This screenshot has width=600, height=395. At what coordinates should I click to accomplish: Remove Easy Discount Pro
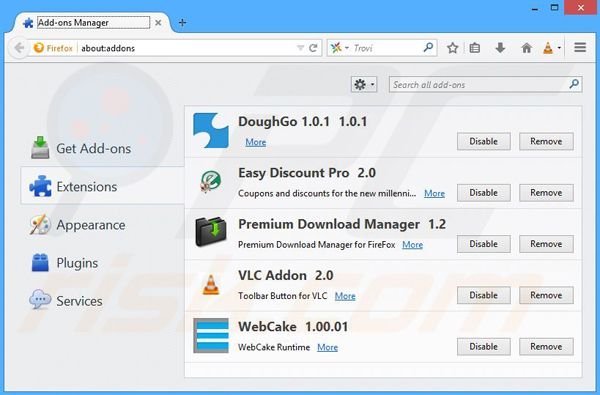tap(546, 193)
